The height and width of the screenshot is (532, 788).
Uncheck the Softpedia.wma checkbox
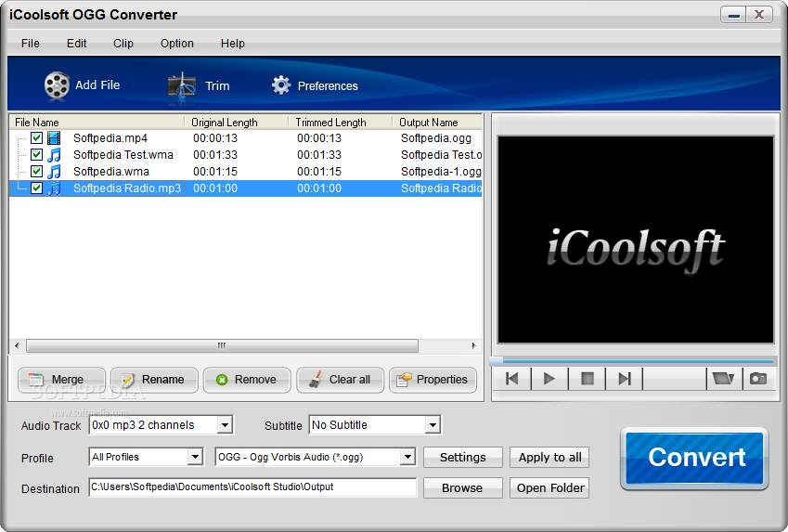(x=36, y=172)
